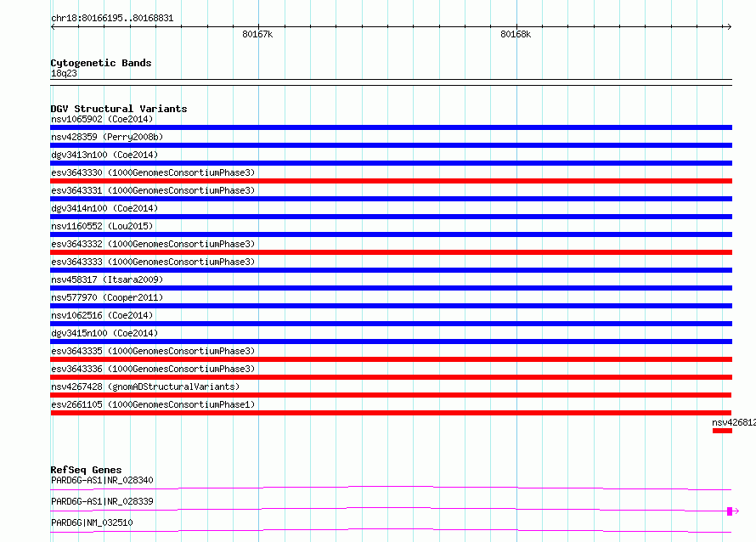
Task: Click the ruler's right end arrow
Action: 729,27
